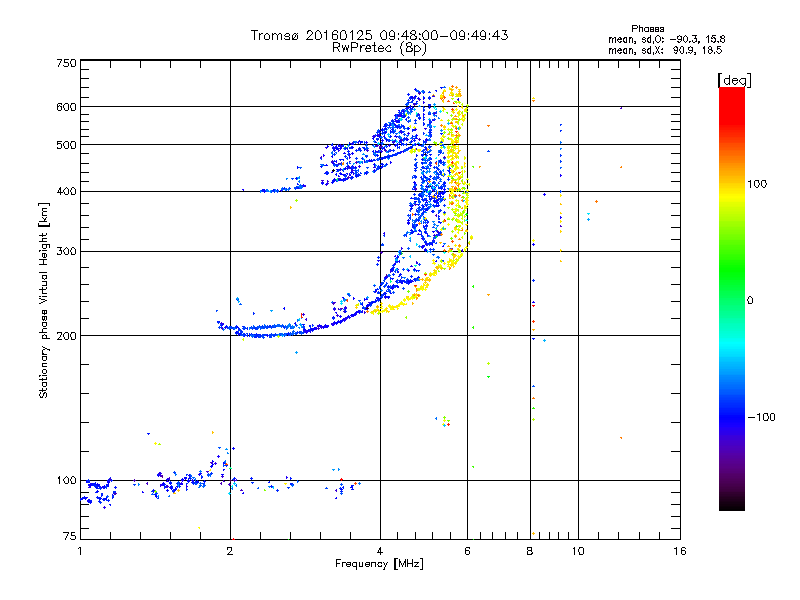Click the y-axis '200' label
The height and width of the screenshot is (600, 800).
[66, 336]
